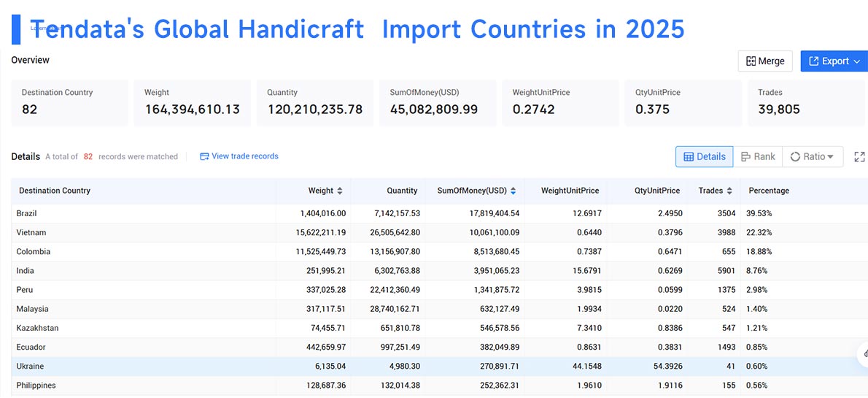Viewport: 868px width, 398px height.
Task: Click the View trade records icon
Action: [204, 156]
